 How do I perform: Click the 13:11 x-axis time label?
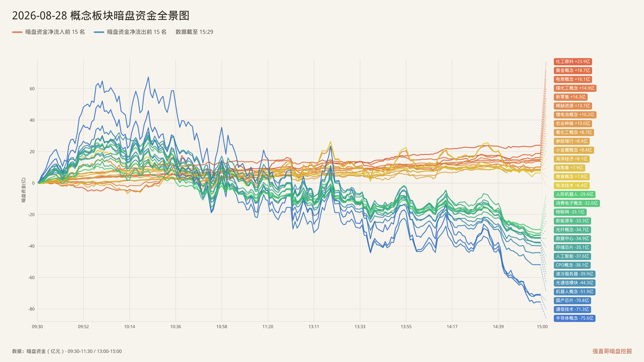(314, 327)
